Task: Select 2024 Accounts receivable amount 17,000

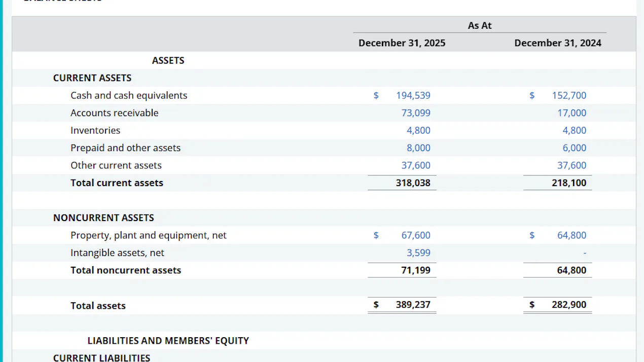Action: tap(572, 113)
